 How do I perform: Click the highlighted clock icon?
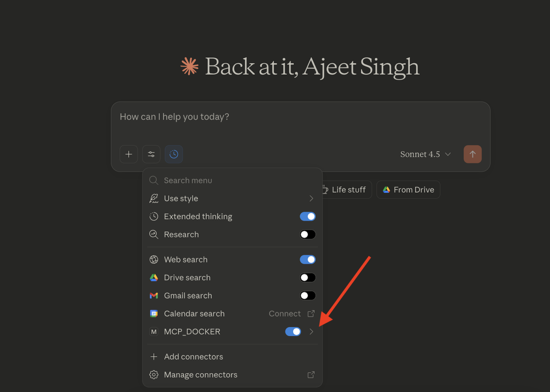click(x=174, y=154)
